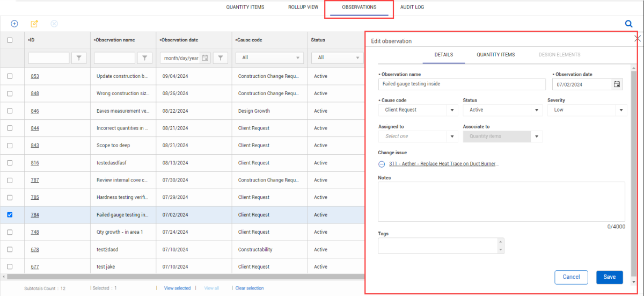Open the Quantity Items tab in edit panel
This screenshot has height=296, width=644.
(x=495, y=55)
